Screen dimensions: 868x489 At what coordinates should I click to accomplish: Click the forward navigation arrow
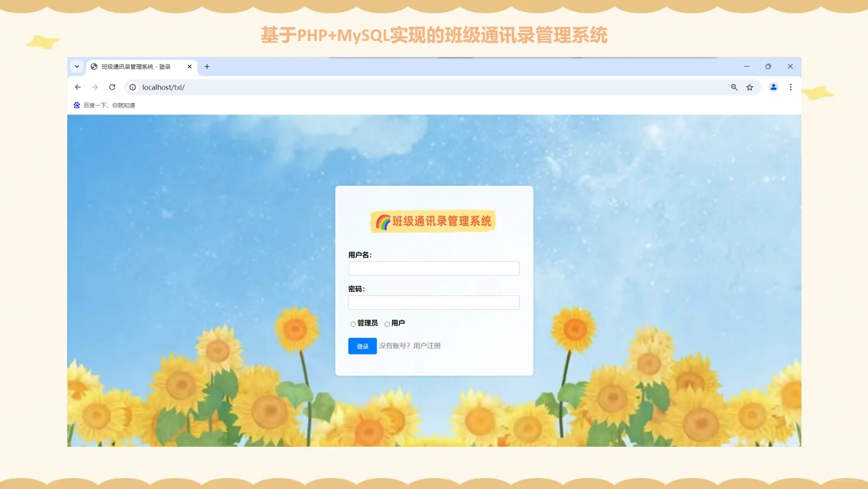point(95,87)
